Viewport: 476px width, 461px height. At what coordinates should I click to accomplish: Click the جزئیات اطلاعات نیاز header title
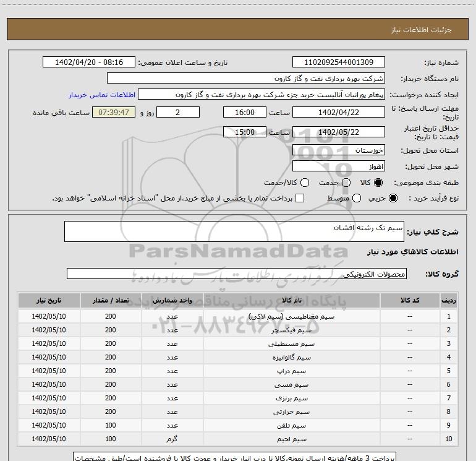tap(421, 30)
